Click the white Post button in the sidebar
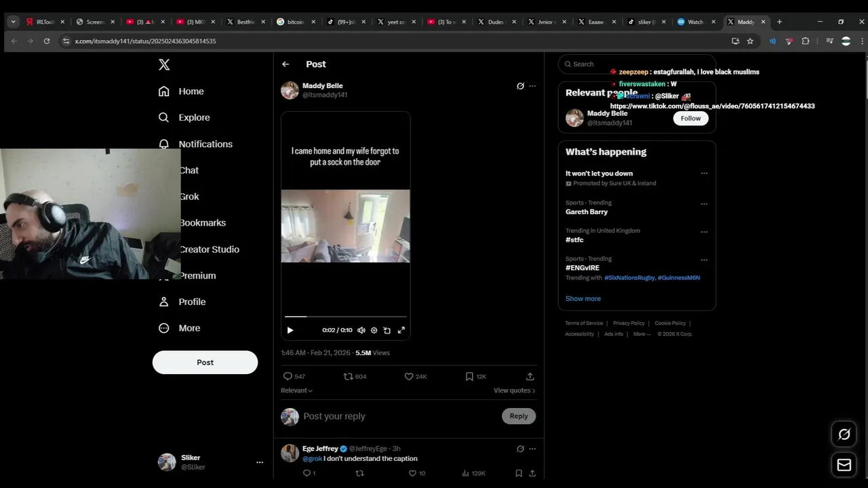This screenshot has height=488, width=868. click(205, 363)
